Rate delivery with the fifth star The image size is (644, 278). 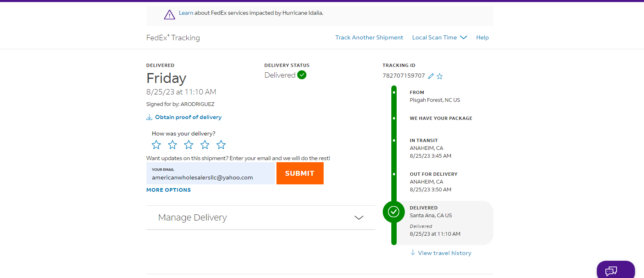click(x=221, y=145)
